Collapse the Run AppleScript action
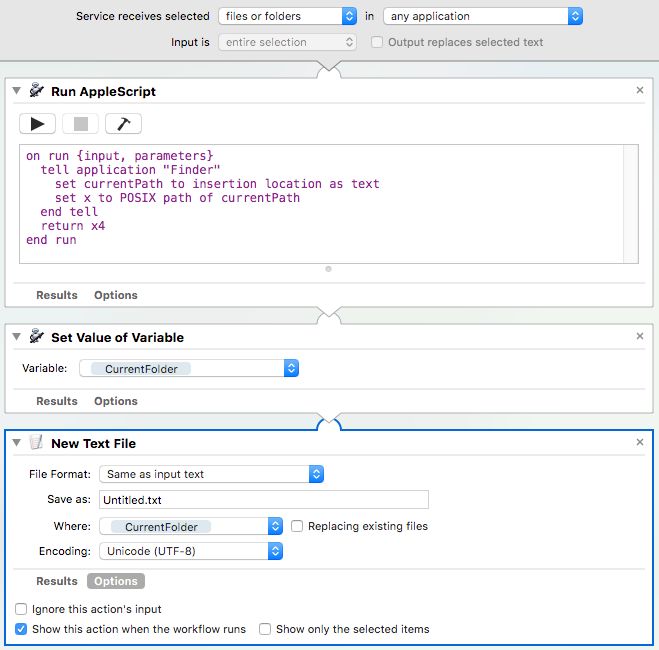The image size is (659, 650). [16, 90]
